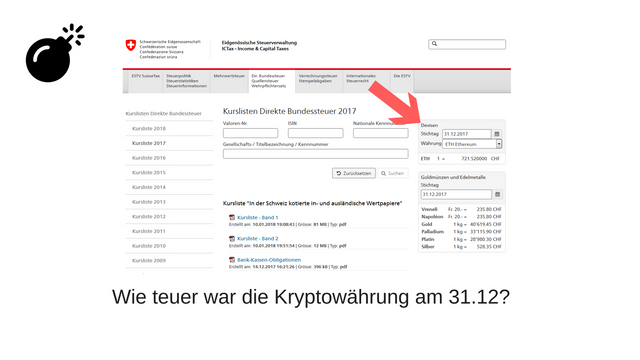Screen dimensions: 640x360
Task: Click the bomb icon in the slide corner
Action: pos(55,53)
